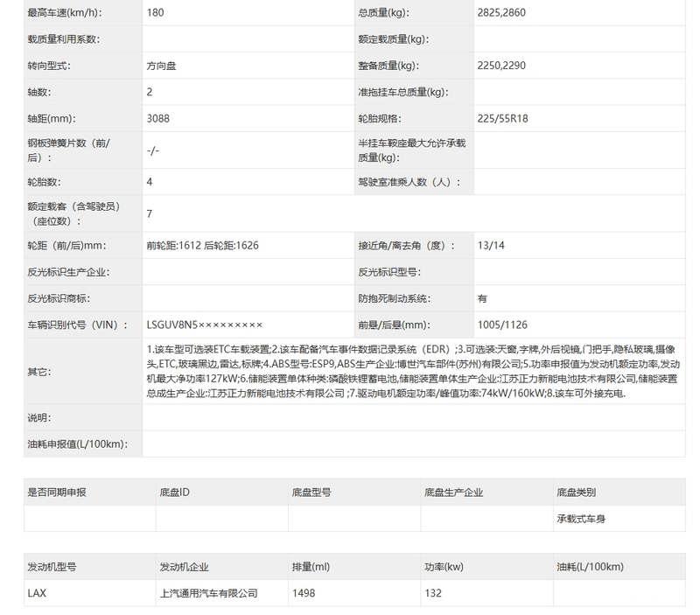Image resolution: width=700 pixels, height=615 pixels.
Task: Select chassis type value 承载式车身
Action: (581, 519)
